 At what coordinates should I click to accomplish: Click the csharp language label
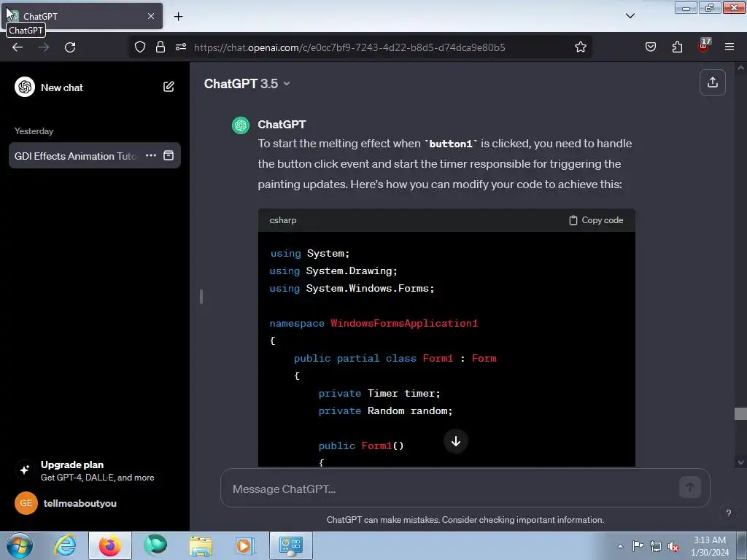[283, 220]
